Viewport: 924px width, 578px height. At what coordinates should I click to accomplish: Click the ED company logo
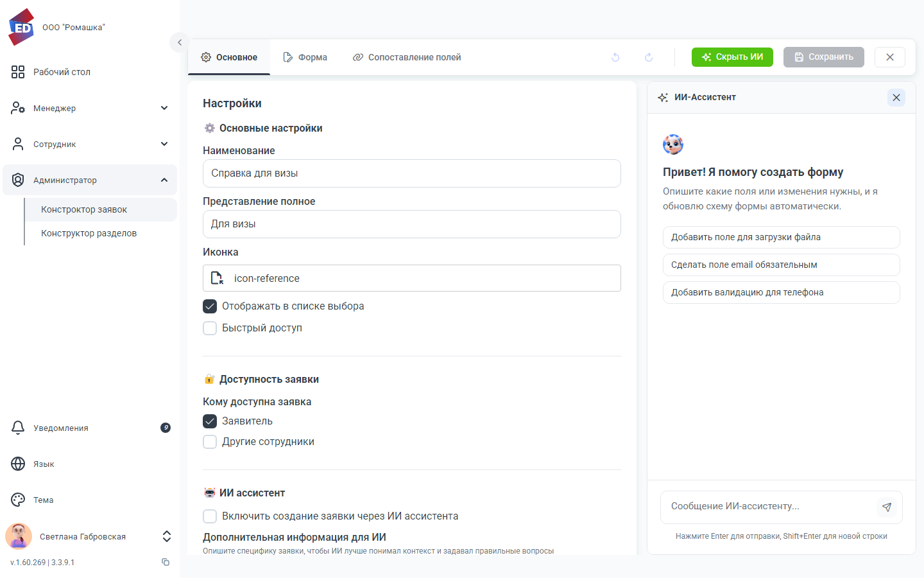21,27
